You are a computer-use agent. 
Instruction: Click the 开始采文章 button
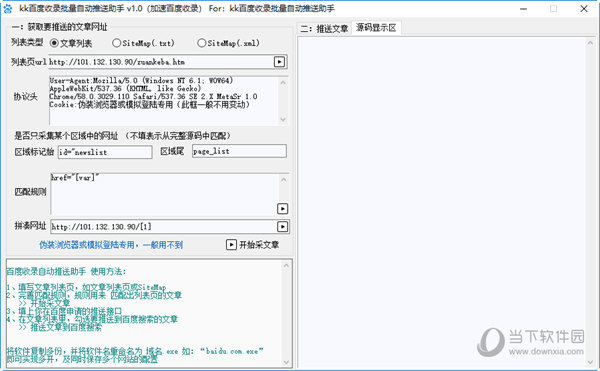point(253,244)
